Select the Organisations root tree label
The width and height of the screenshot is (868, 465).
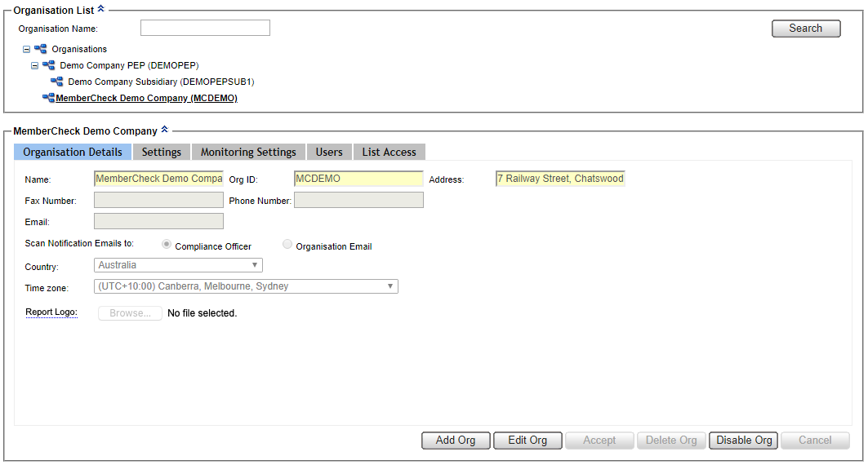(79, 49)
